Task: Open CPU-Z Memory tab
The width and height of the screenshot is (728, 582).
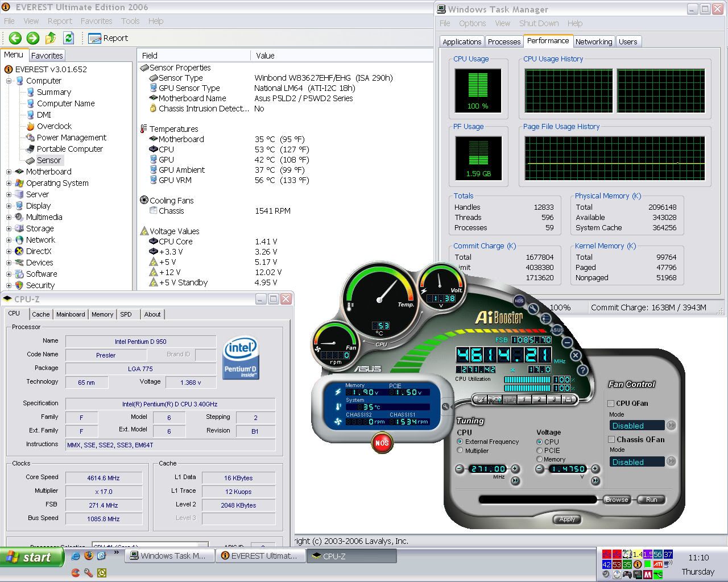Action: tap(102, 314)
